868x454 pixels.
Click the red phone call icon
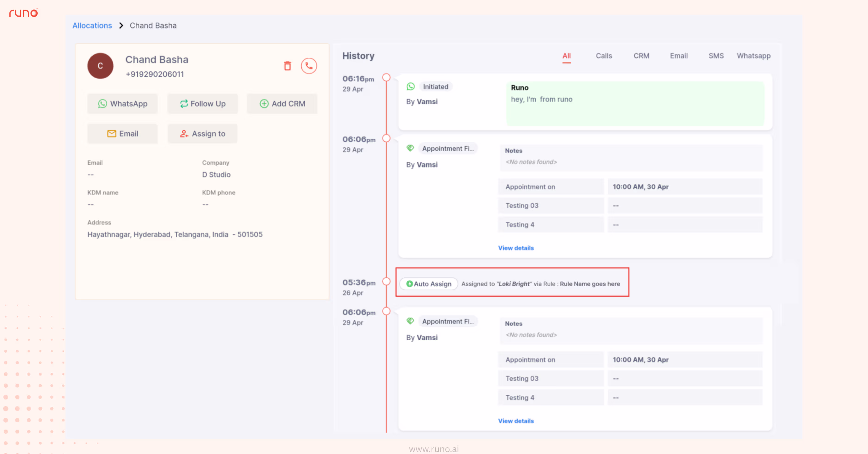(309, 66)
